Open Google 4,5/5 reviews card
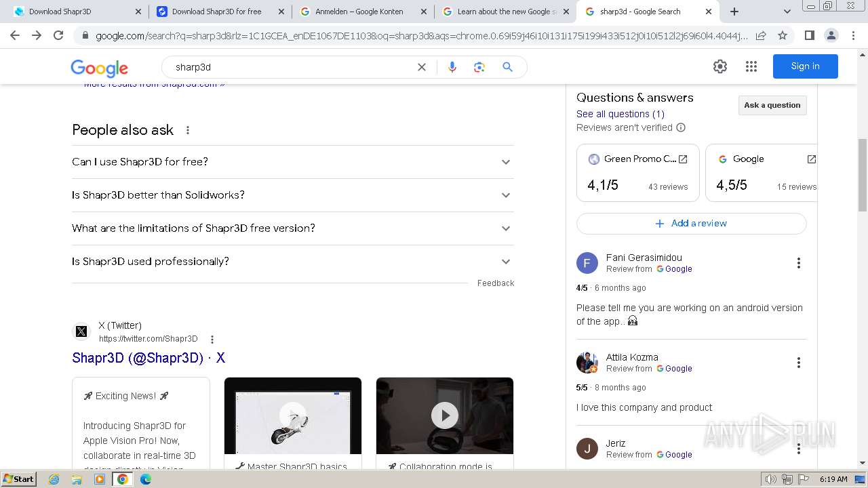Image resolution: width=868 pixels, height=488 pixels. (x=762, y=173)
